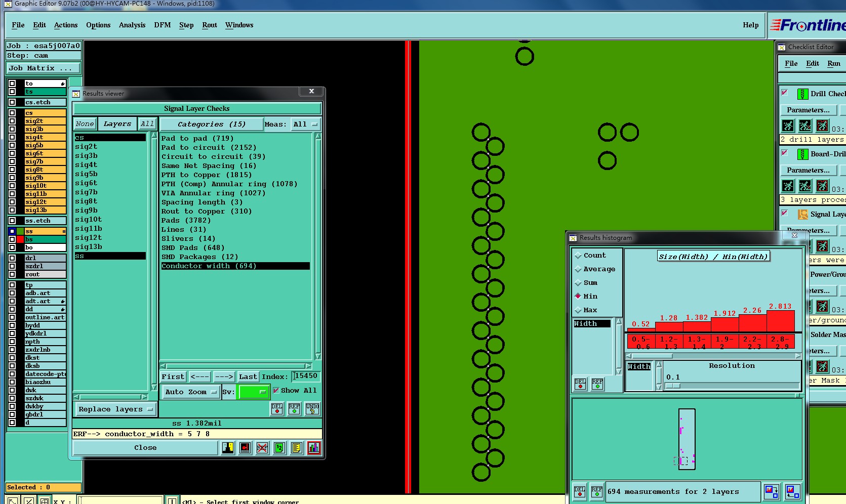The image size is (846, 504).
Task: Click the green 1/2 page icon
Action: (x=279, y=448)
